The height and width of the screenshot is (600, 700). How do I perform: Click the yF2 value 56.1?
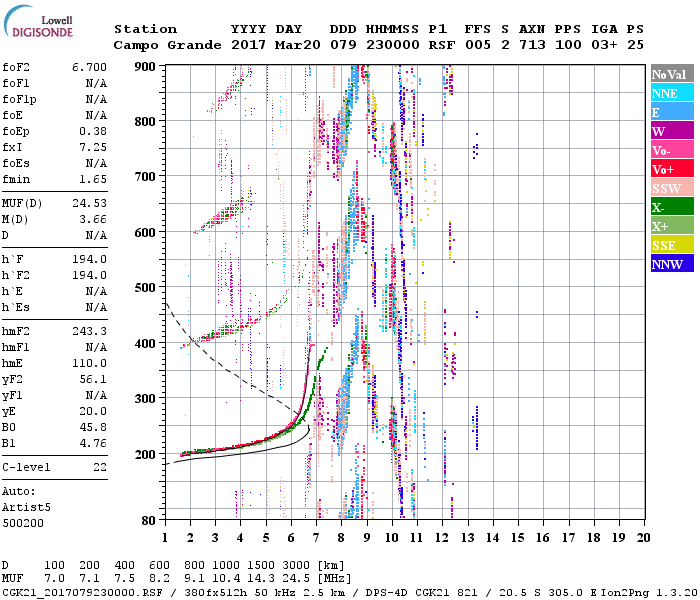[x=93, y=379]
